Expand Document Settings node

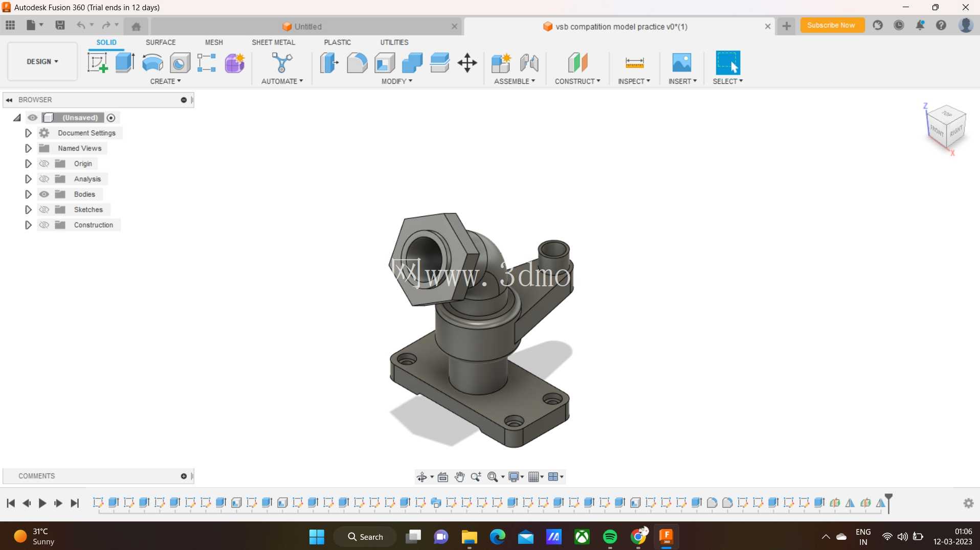point(28,133)
